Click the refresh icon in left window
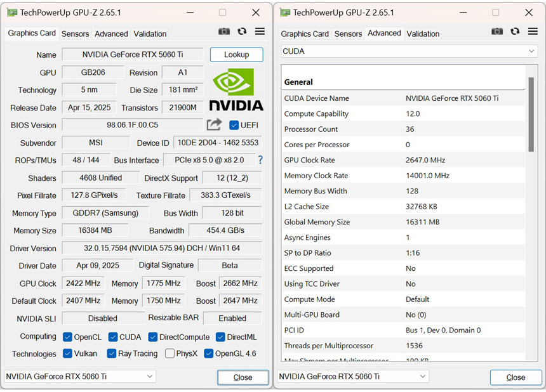Viewport: 546px width, 392px height. pyautogui.click(x=242, y=32)
